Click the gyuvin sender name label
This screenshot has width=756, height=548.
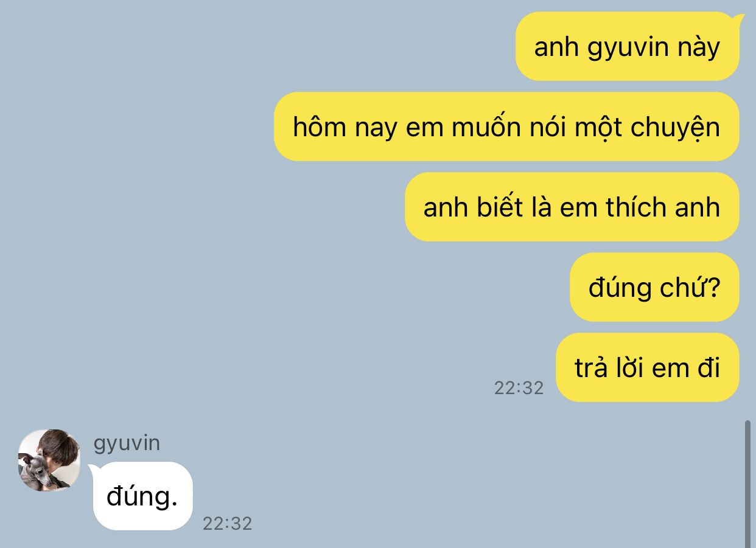point(127,443)
